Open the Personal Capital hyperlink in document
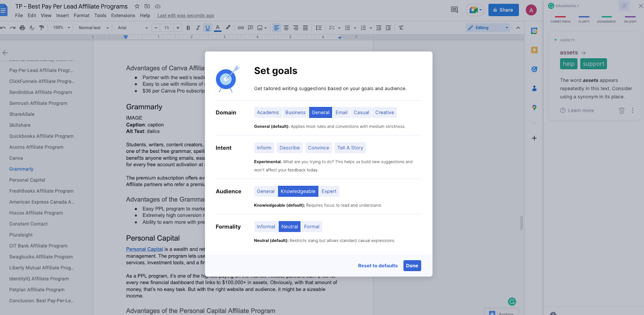644x315 pixels. click(144, 249)
